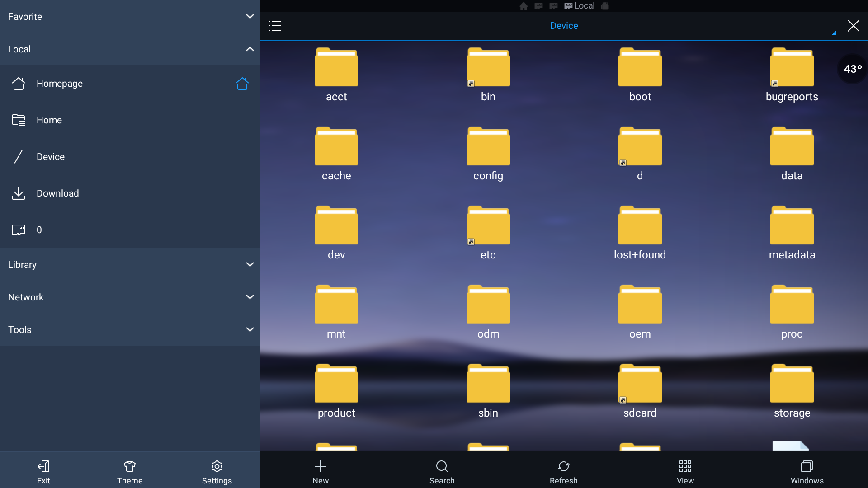Open the data folder
The width and height of the screenshot is (868, 488).
pyautogui.click(x=792, y=155)
